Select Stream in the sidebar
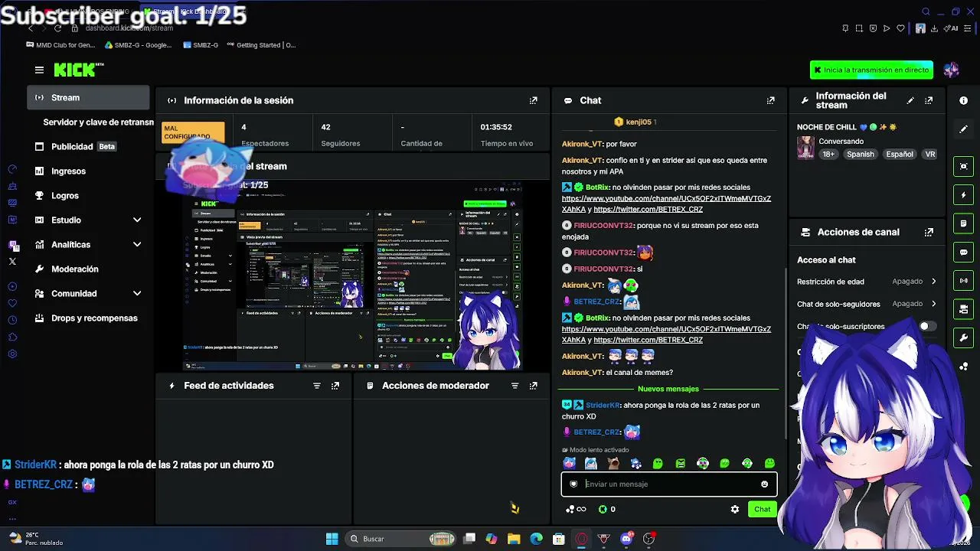Image resolution: width=980 pixels, height=551 pixels. pyautogui.click(x=89, y=97)
